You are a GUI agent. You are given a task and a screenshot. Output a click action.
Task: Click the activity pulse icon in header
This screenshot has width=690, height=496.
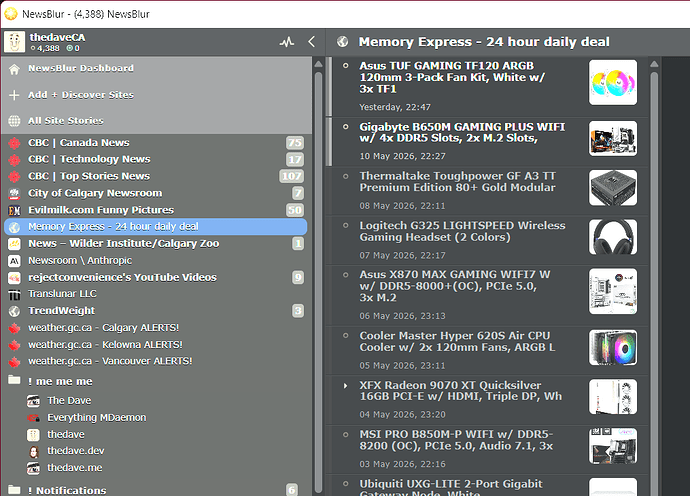click(x=287, y=42)
